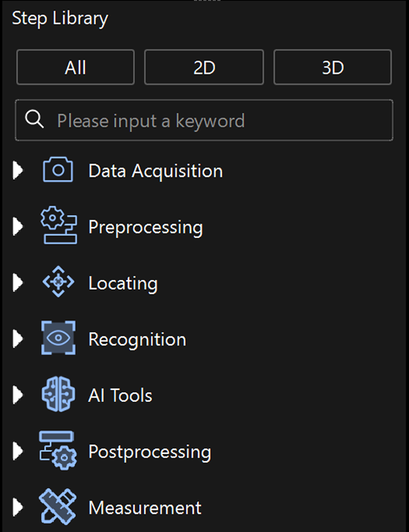Click the Data Acquisition camera icon
This screenshot has height=532, width=409.
pyautogui.click(x=58, y=169)
